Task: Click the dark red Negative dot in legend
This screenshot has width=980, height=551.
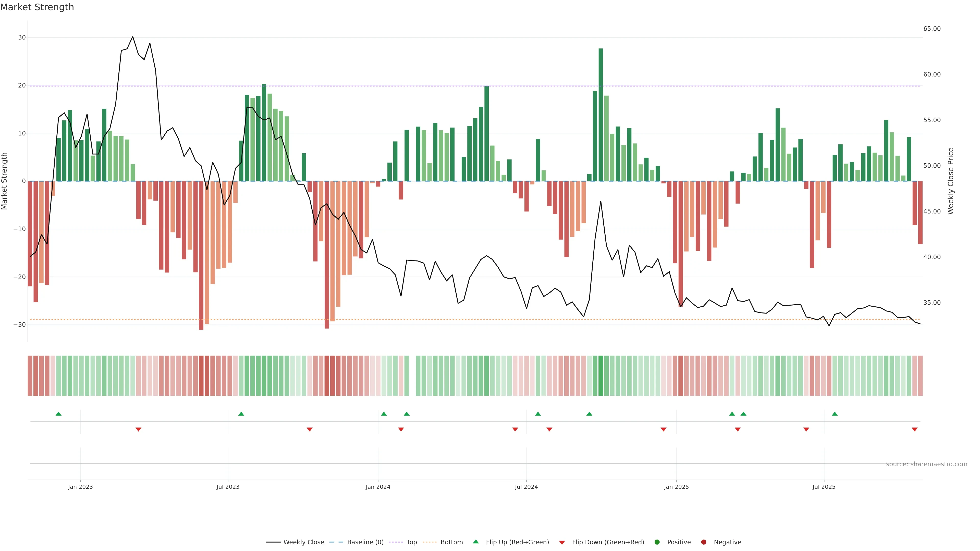Action: pyautogui.click(x=703, y=542)
